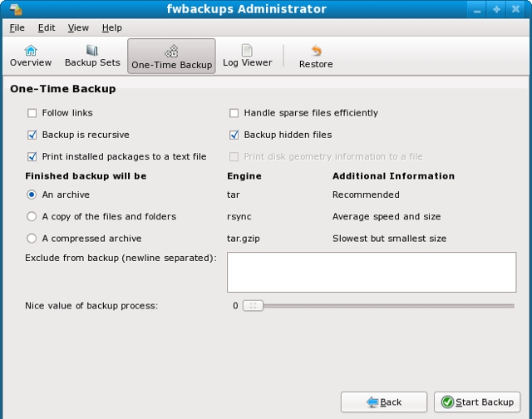Open the File menu
This screenshot has width=532, height=419.
point(17,27)
